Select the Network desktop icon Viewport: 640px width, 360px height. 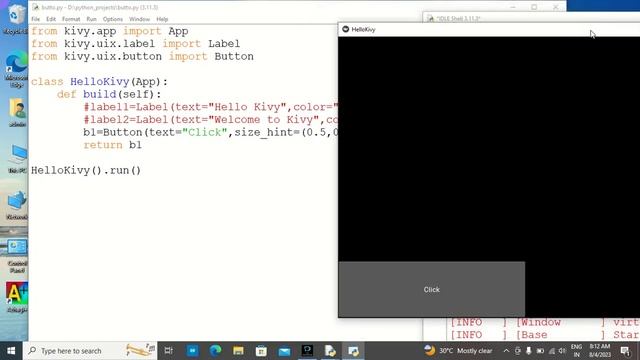tap(17, 205)
